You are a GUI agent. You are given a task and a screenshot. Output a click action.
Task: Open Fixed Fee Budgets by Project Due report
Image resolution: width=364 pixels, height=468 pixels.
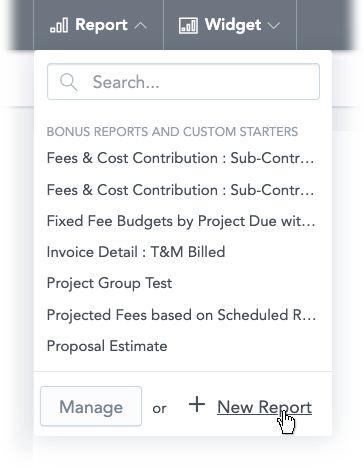181,221
